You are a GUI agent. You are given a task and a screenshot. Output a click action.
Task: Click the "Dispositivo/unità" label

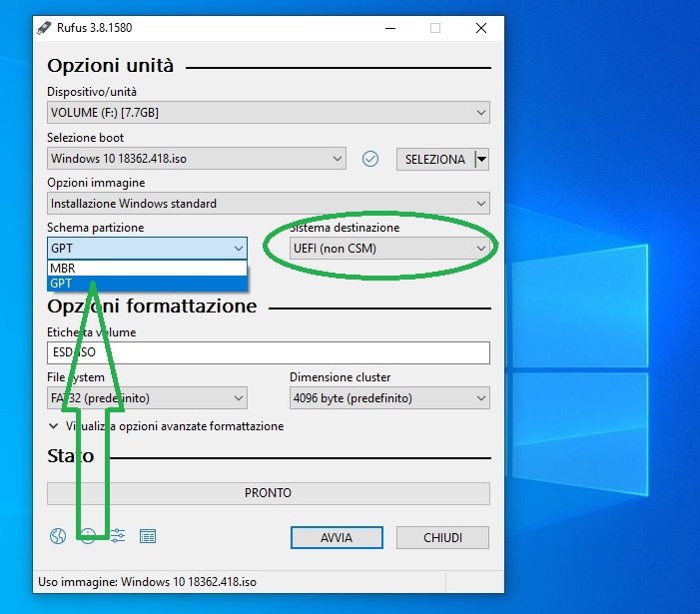92,92
